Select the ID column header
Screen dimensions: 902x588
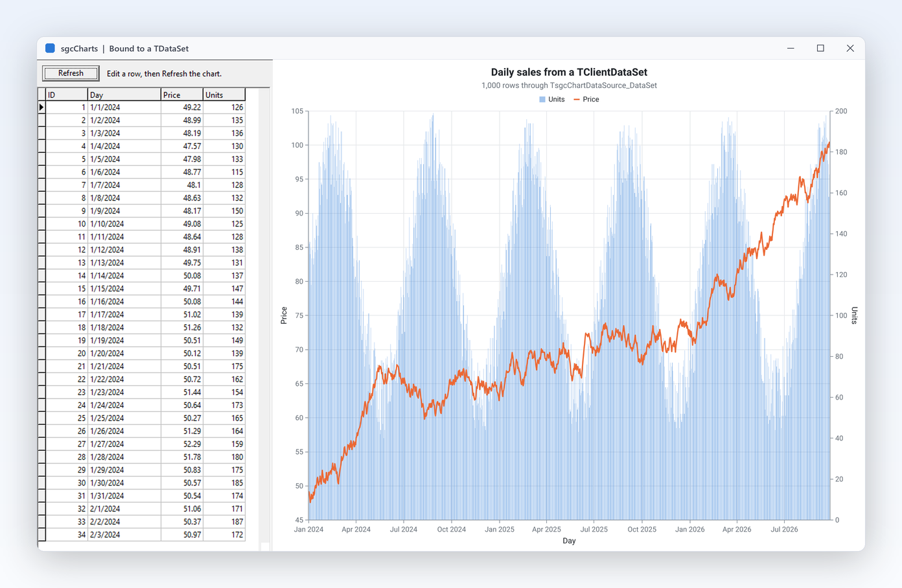click(x=67, y=95)
